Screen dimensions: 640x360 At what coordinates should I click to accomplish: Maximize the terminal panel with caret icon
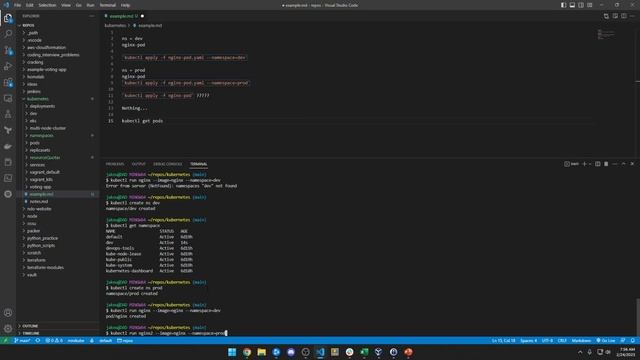click(623, 164)
